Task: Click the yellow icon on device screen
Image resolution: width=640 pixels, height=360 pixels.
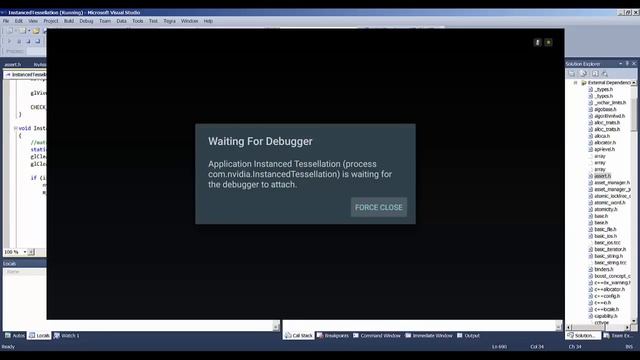Action: (548, 42)
